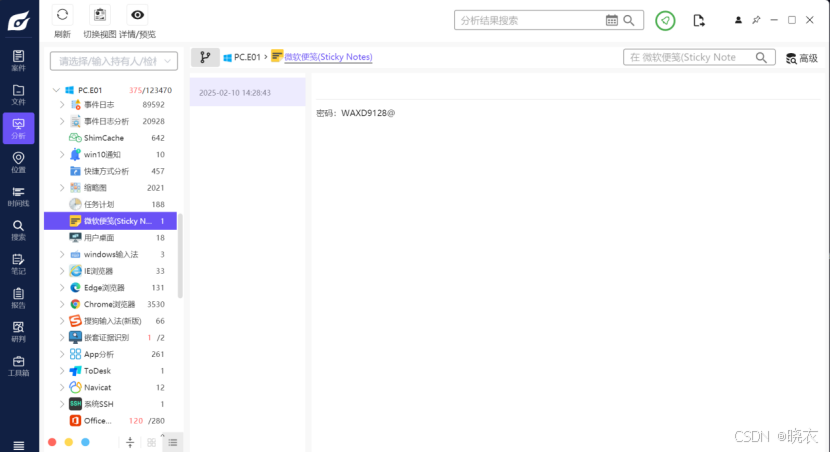Open the 持有人 selector dropdown
830x452 pixels.
tap(114, 61)
